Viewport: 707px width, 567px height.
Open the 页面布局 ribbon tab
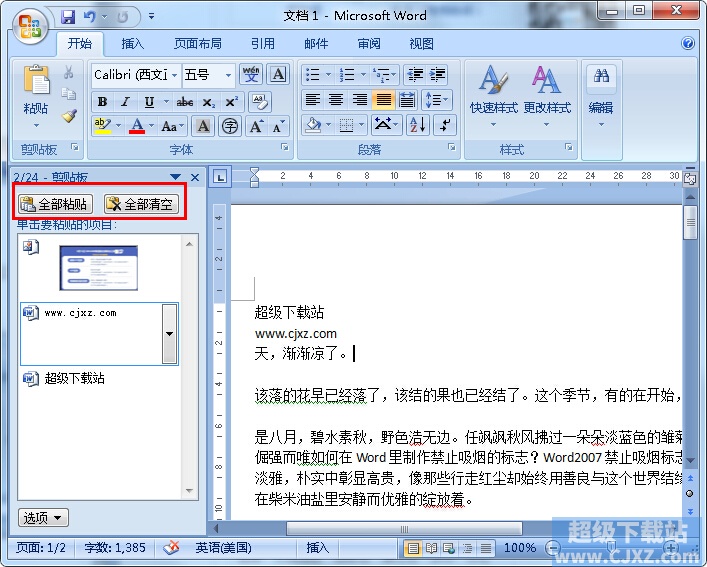click(198, 44)
